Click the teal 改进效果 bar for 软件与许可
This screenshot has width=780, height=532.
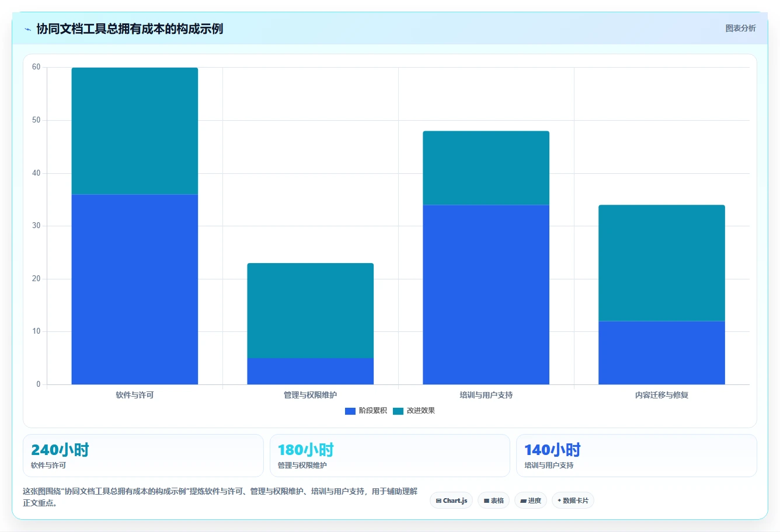tap(135, 131)
